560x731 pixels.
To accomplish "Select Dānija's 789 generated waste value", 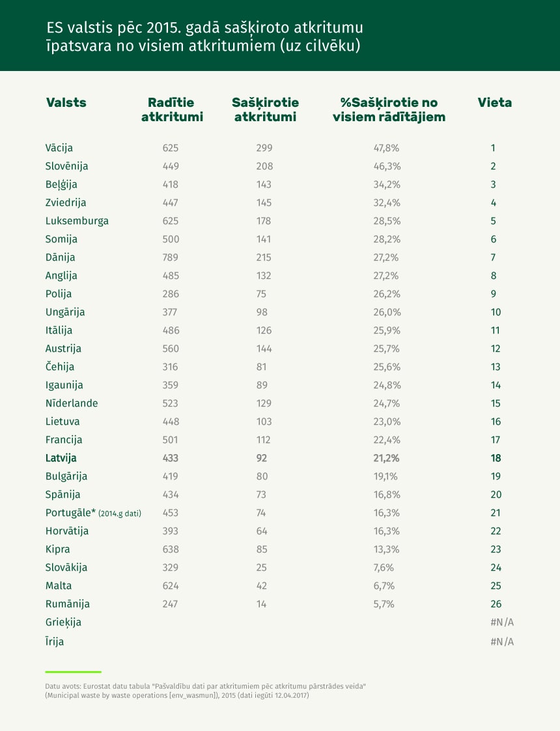I will [x=171, y=257].
